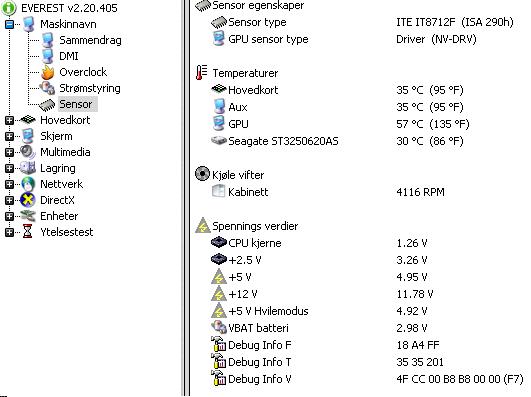Image resolution: width=531 pixels, height=397 pixels.
Task: Click the Hovedkort motherboard tree icon
Action: 28,120
